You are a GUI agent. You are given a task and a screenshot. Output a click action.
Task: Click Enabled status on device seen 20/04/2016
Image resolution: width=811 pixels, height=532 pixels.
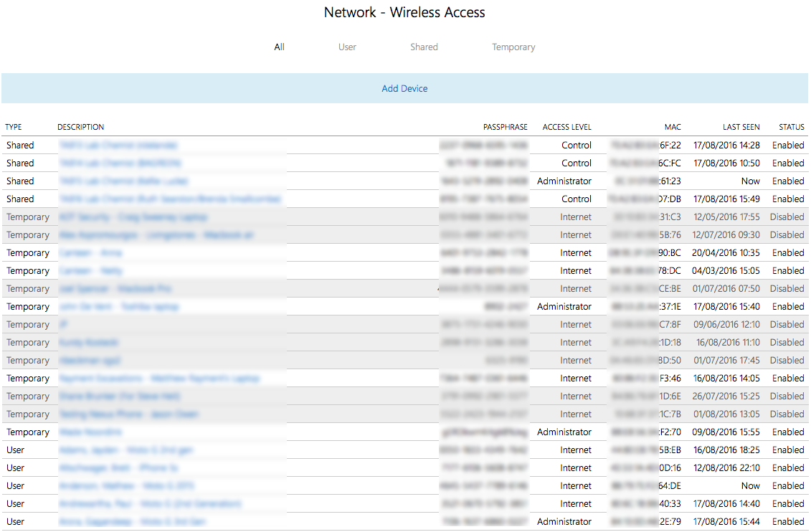[787, 252]
